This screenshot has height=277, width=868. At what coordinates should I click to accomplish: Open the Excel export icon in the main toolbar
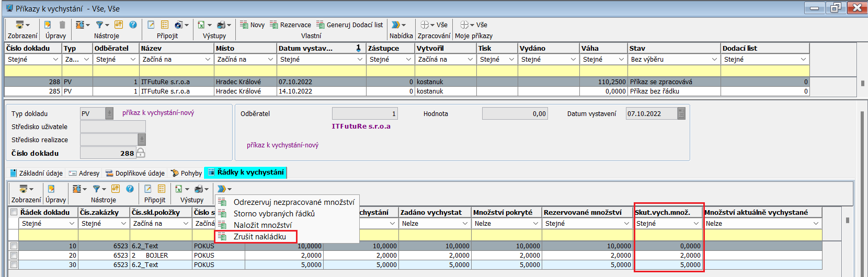pyautogui.click(x=201, y=25)
